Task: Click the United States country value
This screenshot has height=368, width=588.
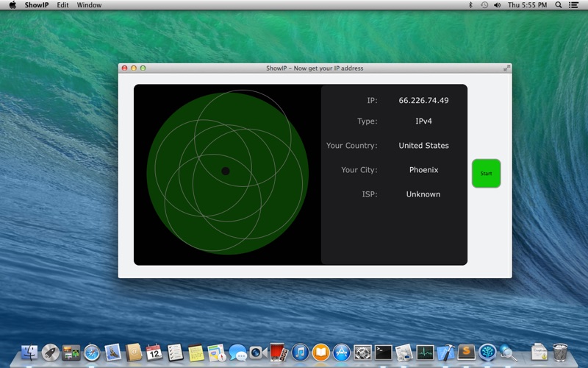Action: coord(423,145)
